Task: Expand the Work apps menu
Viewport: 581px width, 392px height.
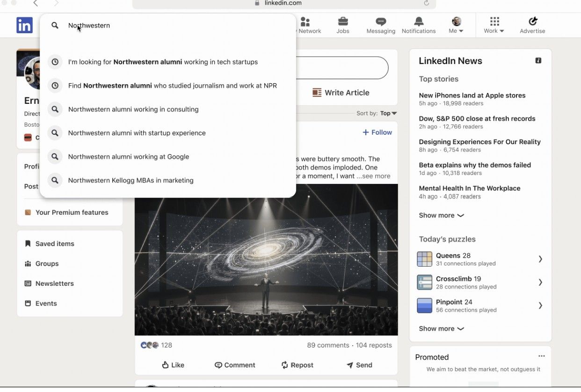Action: point(494,25)
